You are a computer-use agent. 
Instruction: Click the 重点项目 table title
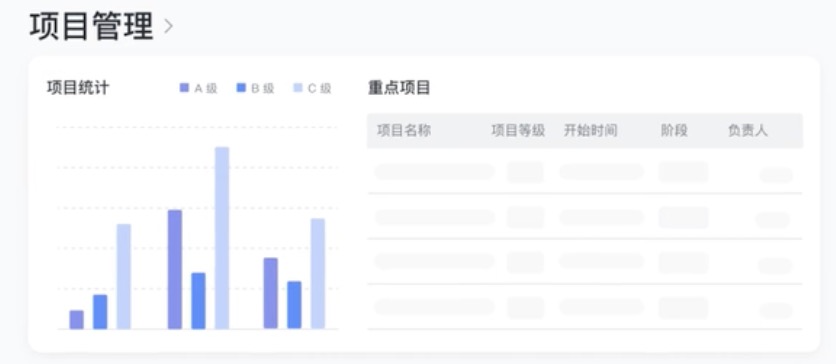click(399, 88)
